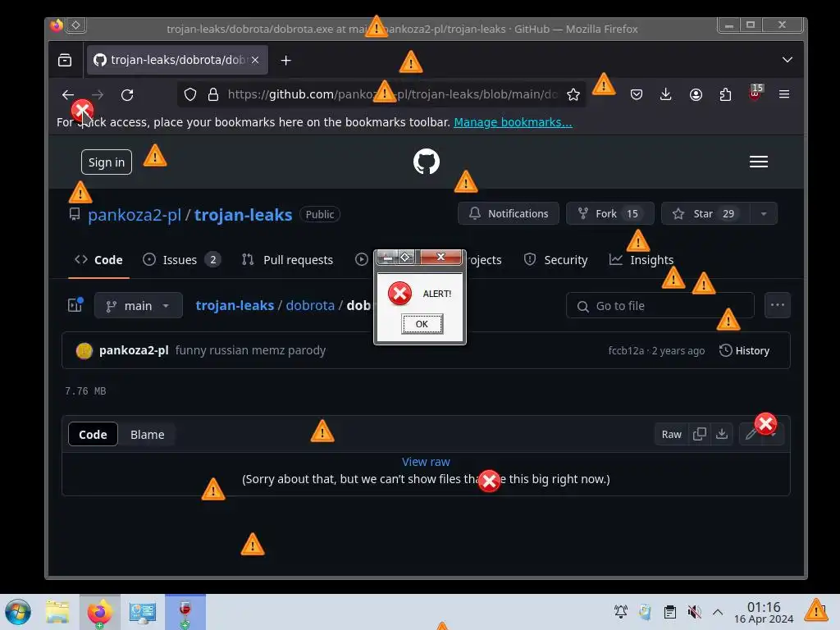
Task: Click Firefox icon in the taskbar
Action: point(100,612)
